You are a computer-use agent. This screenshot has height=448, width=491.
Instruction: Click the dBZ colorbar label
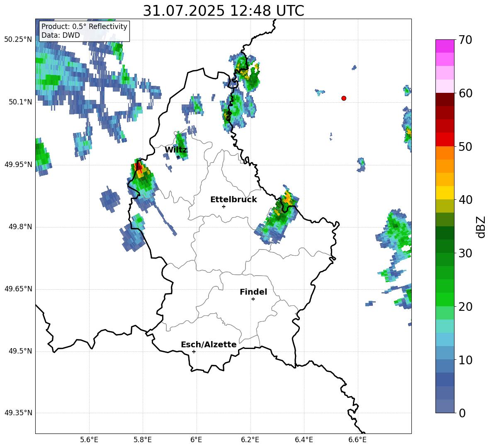point(480,227)
